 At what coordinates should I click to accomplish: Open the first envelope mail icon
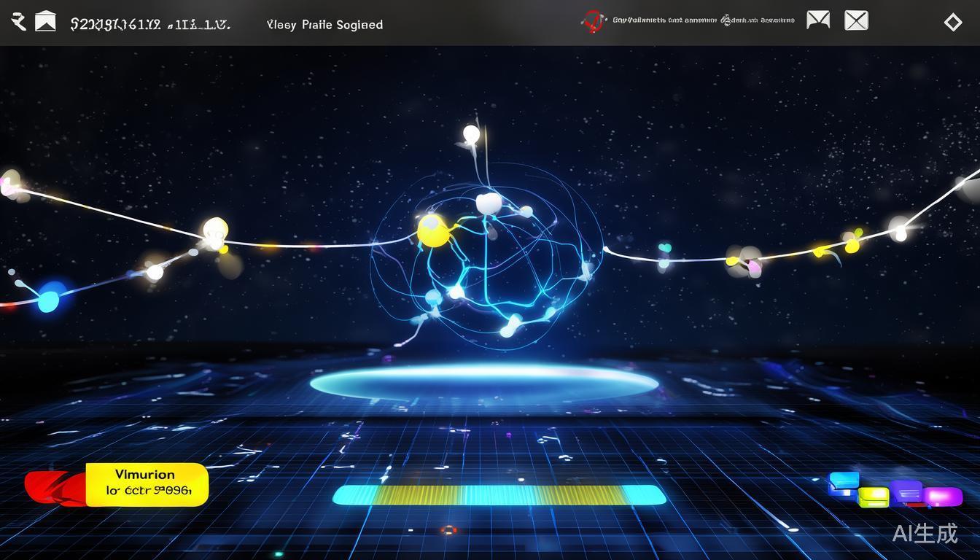(x=818, y=20)
